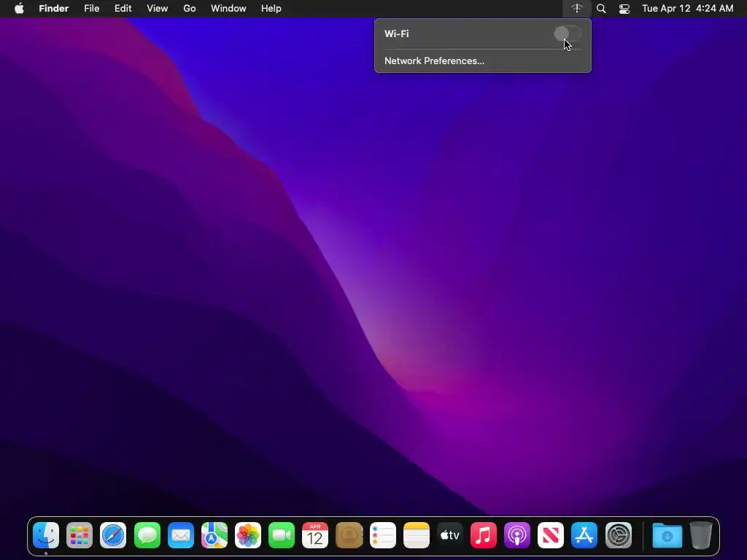Open Photos from the Dock
Image resolution: width=747 pixels, height=560 pixels.
click(x=248, y=535)
